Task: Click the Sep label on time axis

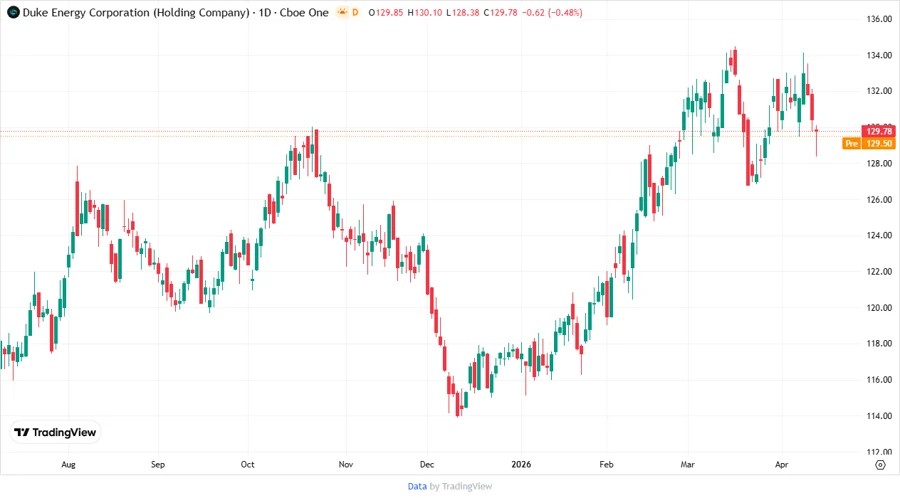Action: click(158, 464)
